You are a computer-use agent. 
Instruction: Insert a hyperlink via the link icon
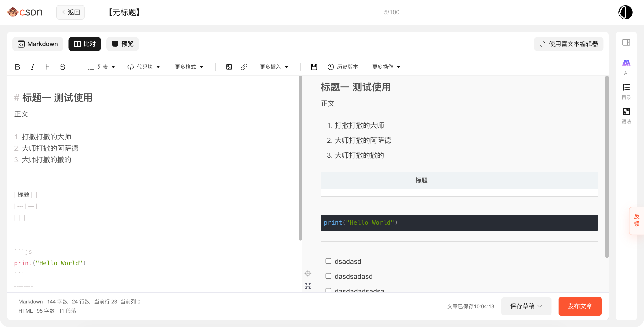coord(244,67)
